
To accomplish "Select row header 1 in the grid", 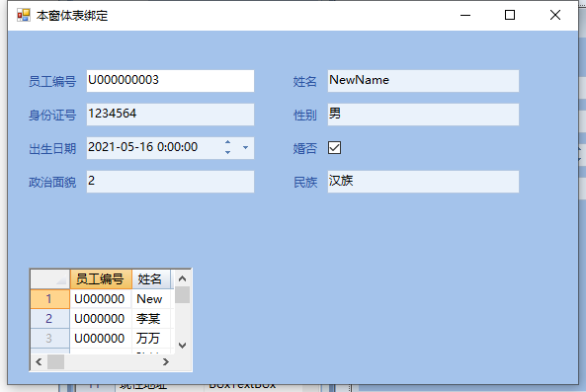I will pos(49,298).
